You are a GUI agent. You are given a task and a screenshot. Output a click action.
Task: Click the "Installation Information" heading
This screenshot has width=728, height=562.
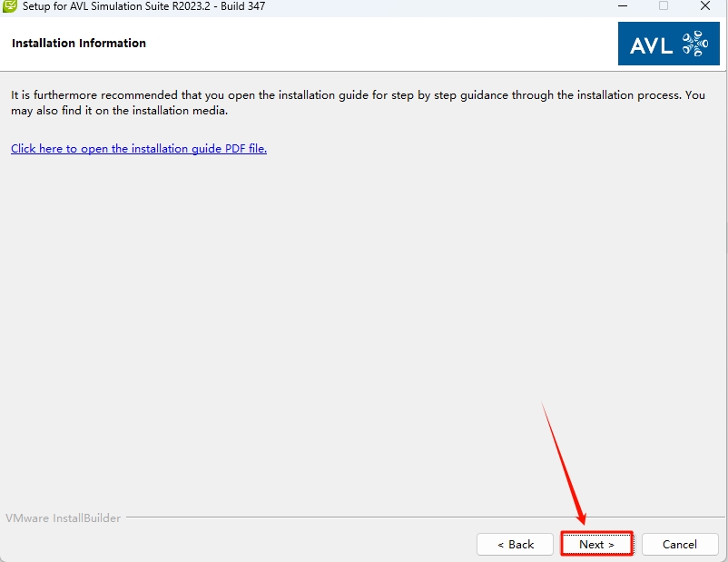79,43
